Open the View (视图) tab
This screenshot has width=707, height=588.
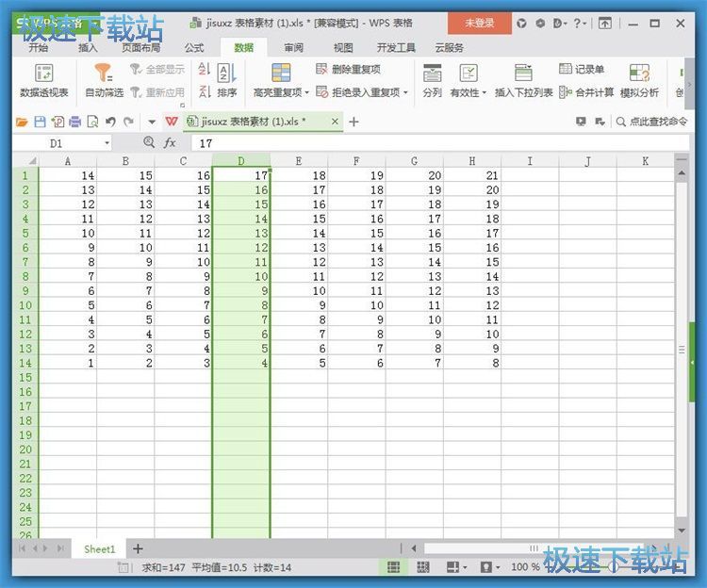point(343,48)
